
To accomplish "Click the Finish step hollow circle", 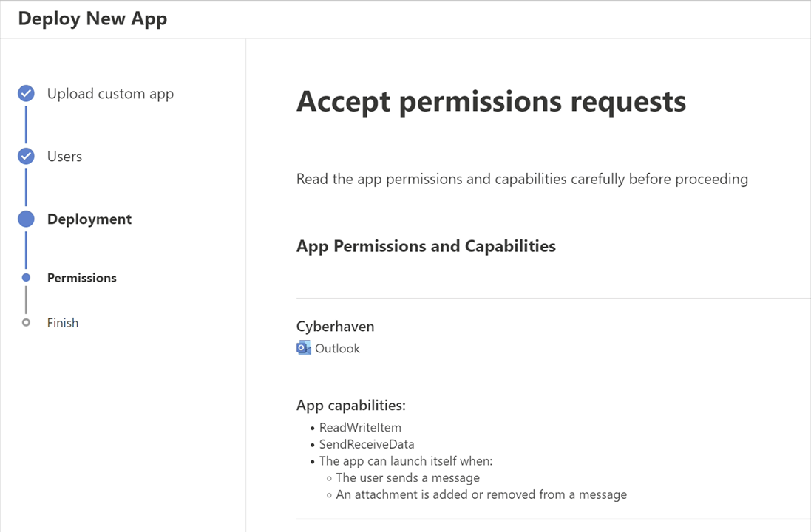I will [26, 323].
